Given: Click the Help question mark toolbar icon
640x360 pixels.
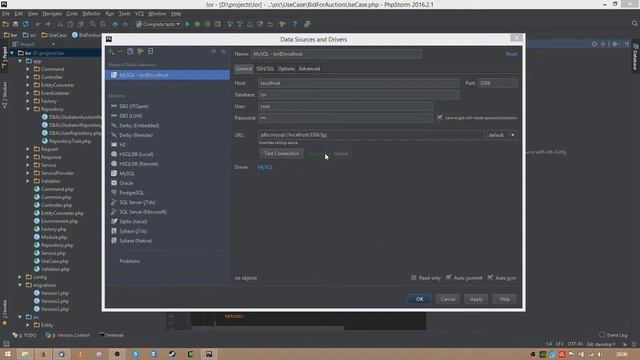Looking at the screenshot, I should (x=294, y=24).
